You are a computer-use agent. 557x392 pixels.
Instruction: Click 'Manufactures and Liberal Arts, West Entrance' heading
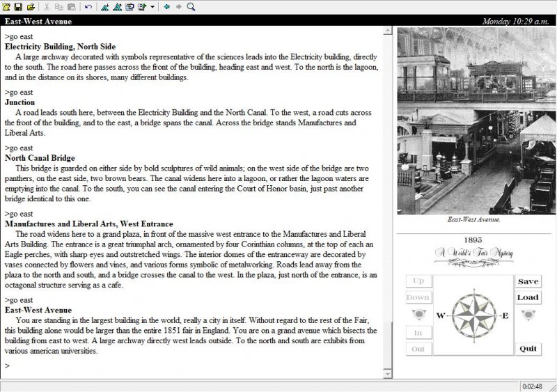(89, 224)
